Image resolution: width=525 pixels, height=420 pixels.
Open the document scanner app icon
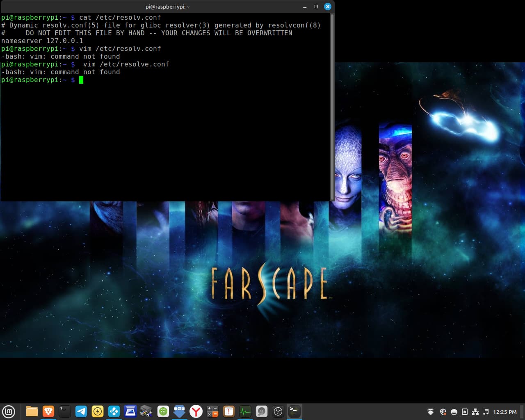(x=130, y=411)
